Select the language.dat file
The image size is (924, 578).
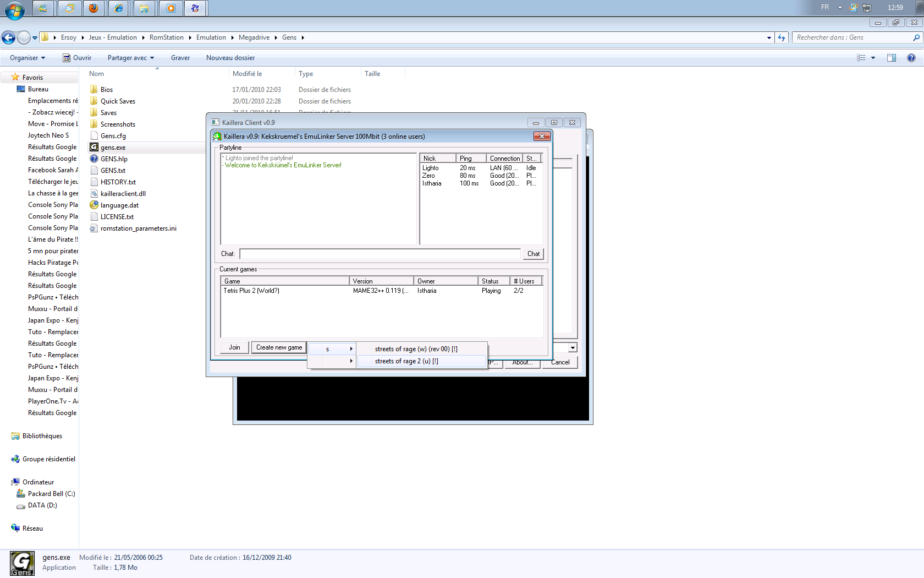[x=119, y=205]
